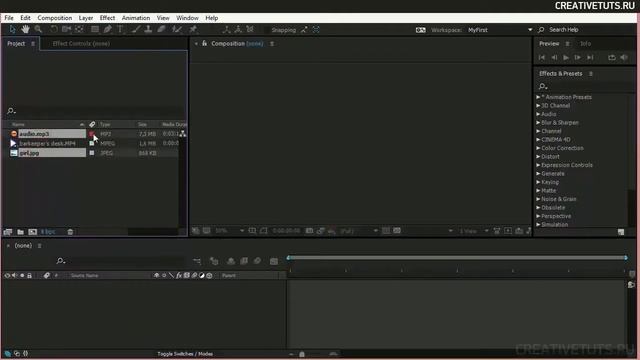Create a new composition from Project footer
Image resolution: width=640 pixels, height=360 pixels.
point(33,232)
